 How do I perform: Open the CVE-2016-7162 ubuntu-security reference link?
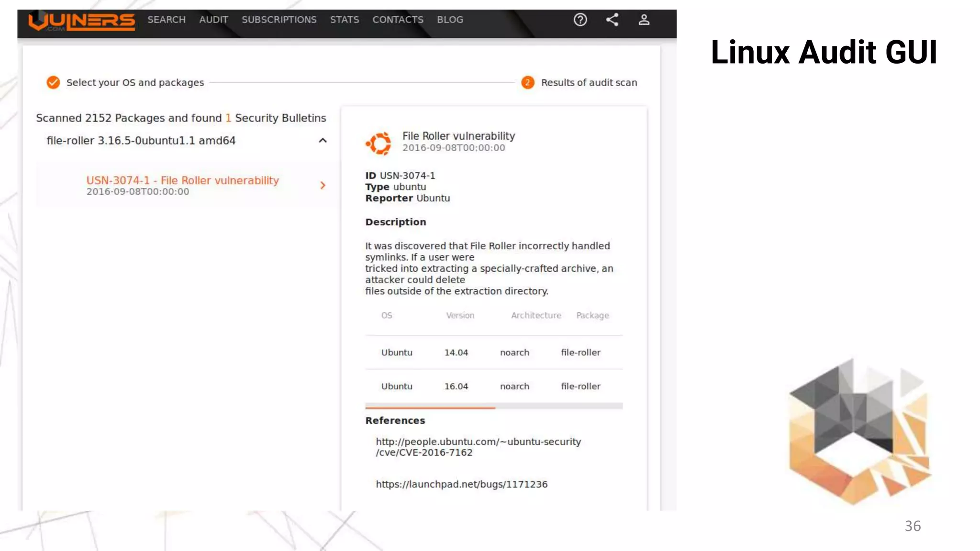[478, 447]
